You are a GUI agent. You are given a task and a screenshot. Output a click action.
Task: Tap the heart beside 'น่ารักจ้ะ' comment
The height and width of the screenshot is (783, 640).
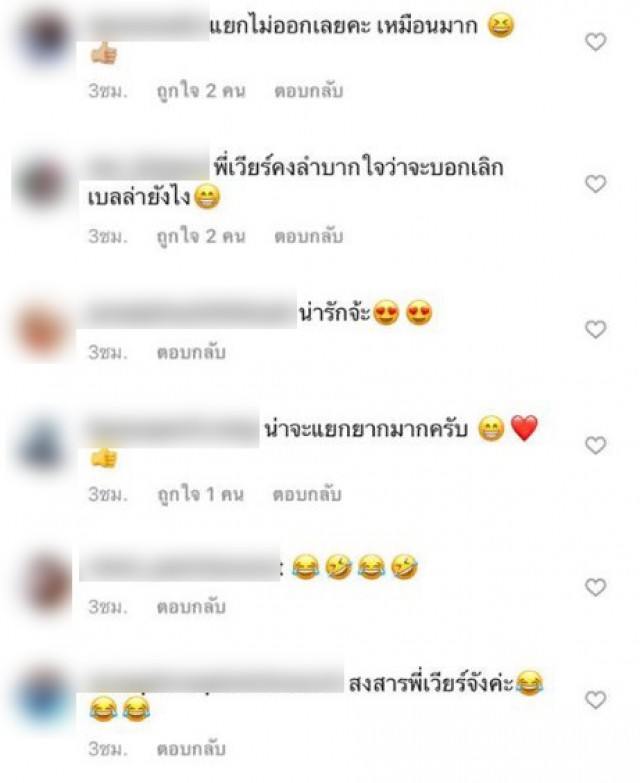coord(595,330)
